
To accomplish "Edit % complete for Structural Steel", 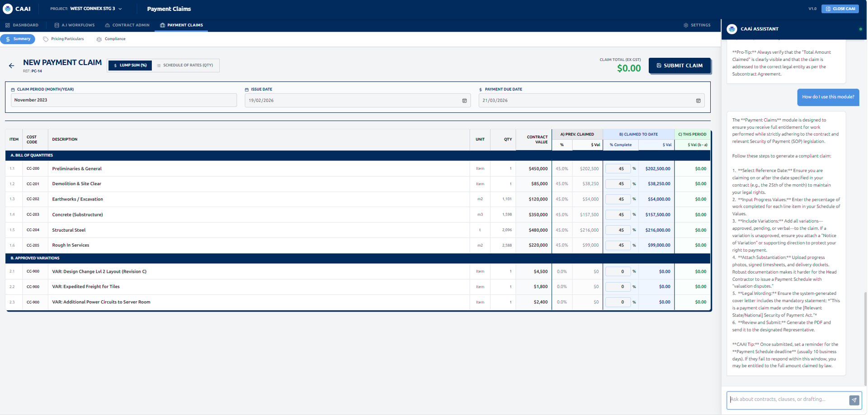I will pos(618,230).
